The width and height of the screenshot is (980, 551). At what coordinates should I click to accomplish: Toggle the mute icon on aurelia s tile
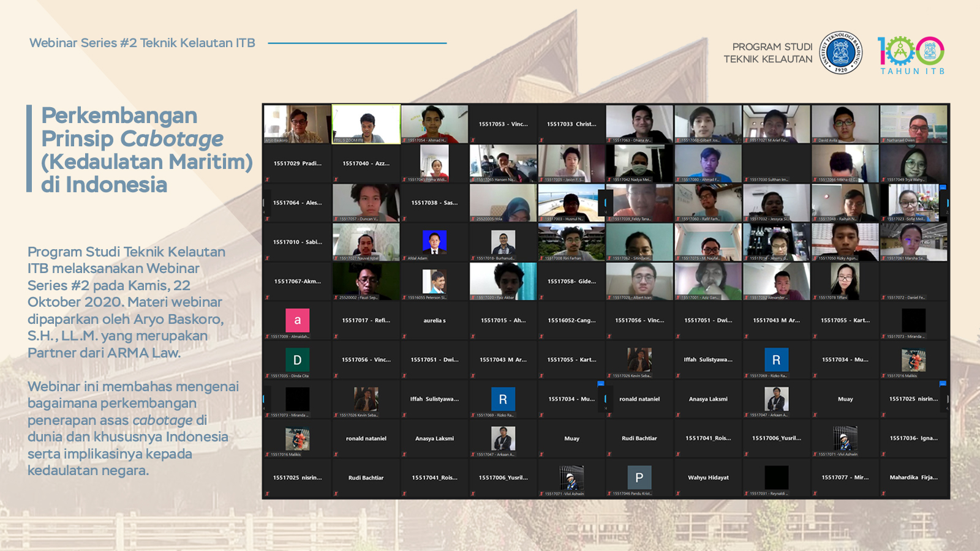404,336
